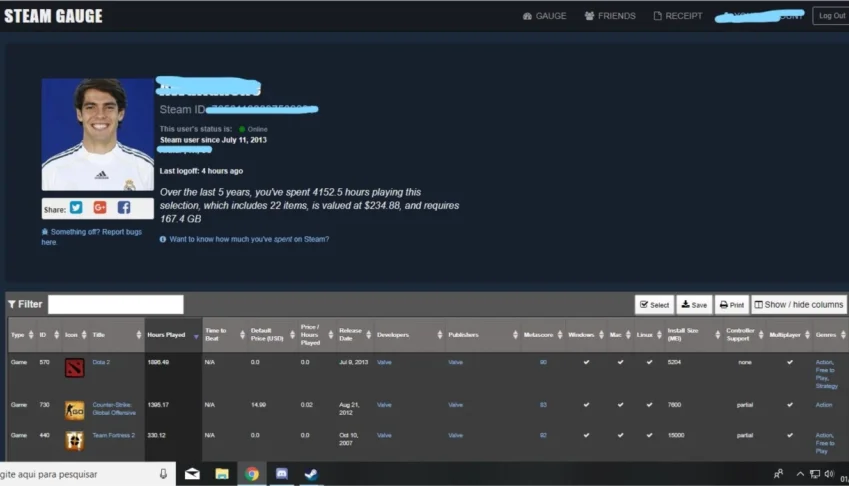The height and width of the screenshot is (486, 849).
Task: Open Metascore 90 link for Dota 2
Action: click(x=543, y=362)
